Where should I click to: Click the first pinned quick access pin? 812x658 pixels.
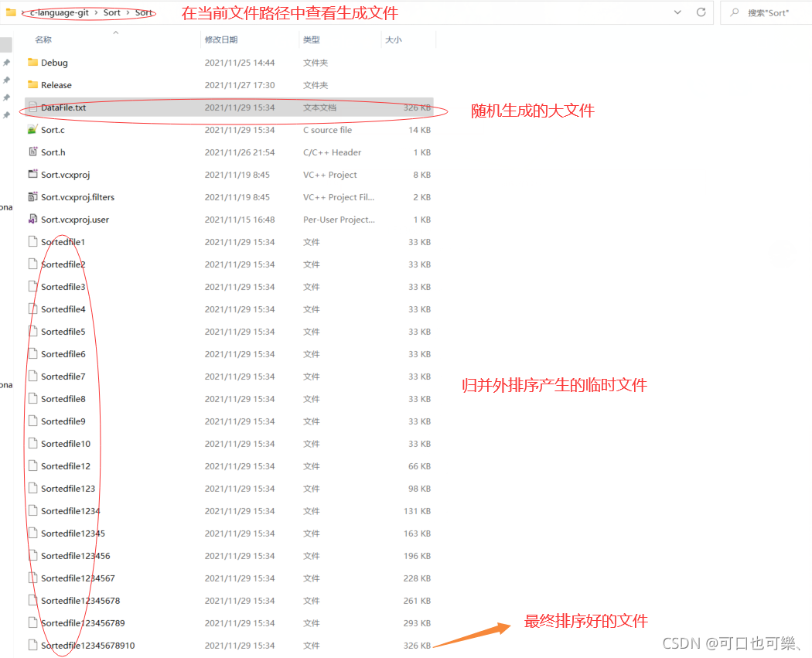[x=6, y=63]
